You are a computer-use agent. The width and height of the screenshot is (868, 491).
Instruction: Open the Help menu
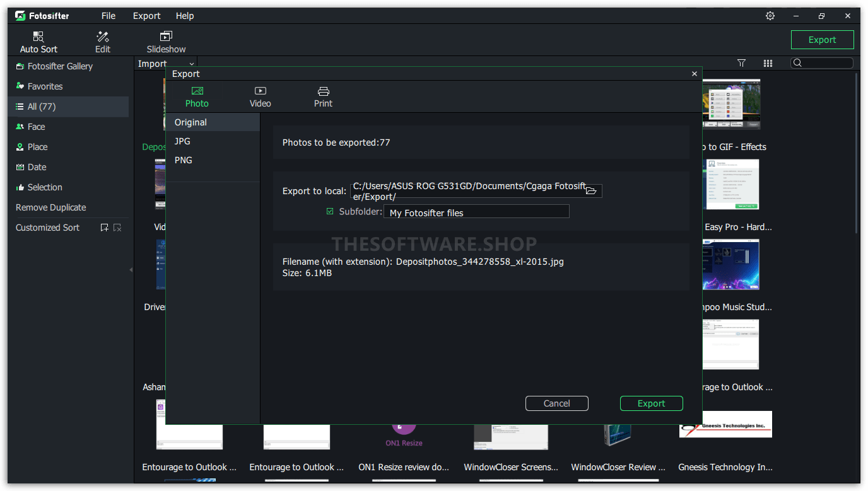coord(185,16)
